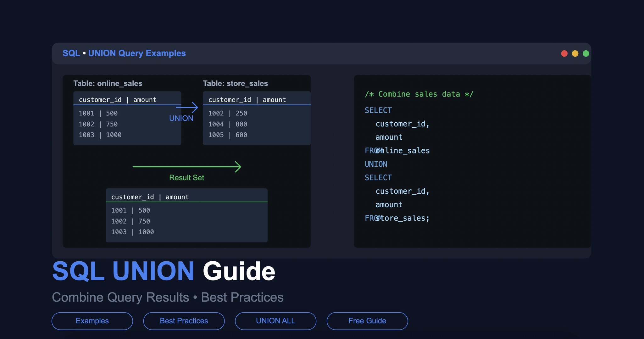The width and height of the screenshot is (644, 339).
Task: Select row 1005 in store_sales table
Action: [x=227, y=135]
